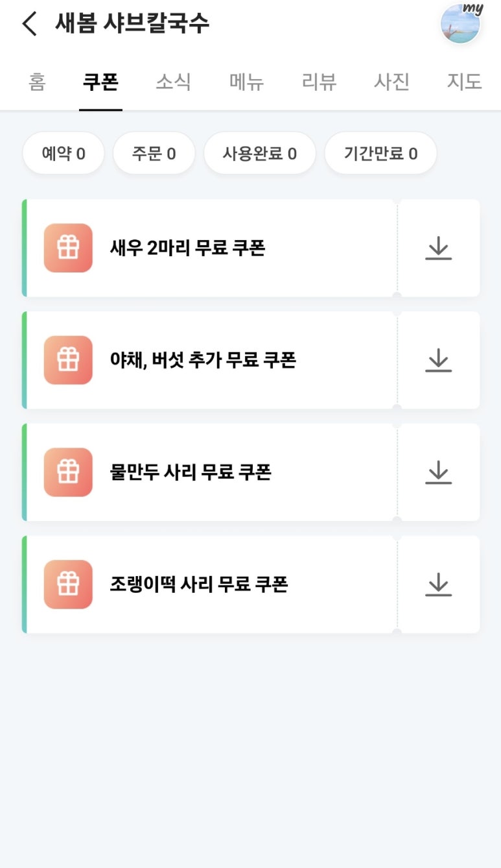
Task: Download the 새우 2마리 무료 쿠폰
Action: pyautogui.click(x=439, y=248)
